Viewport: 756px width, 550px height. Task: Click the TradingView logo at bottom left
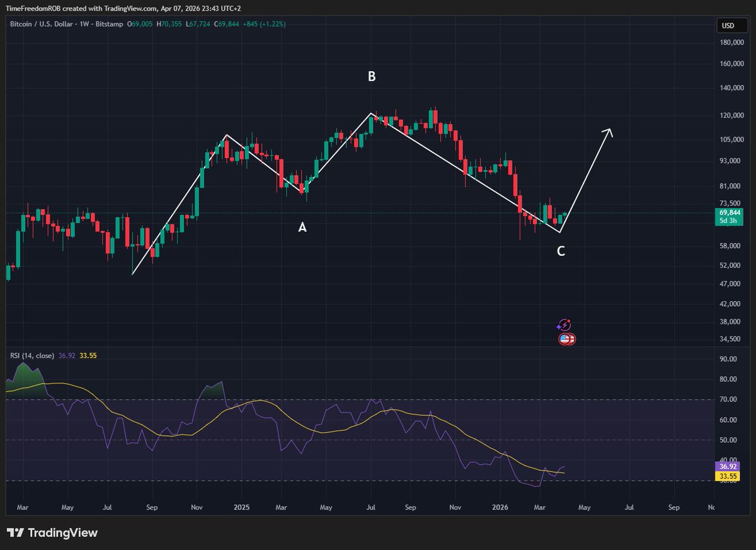point(53,533)
